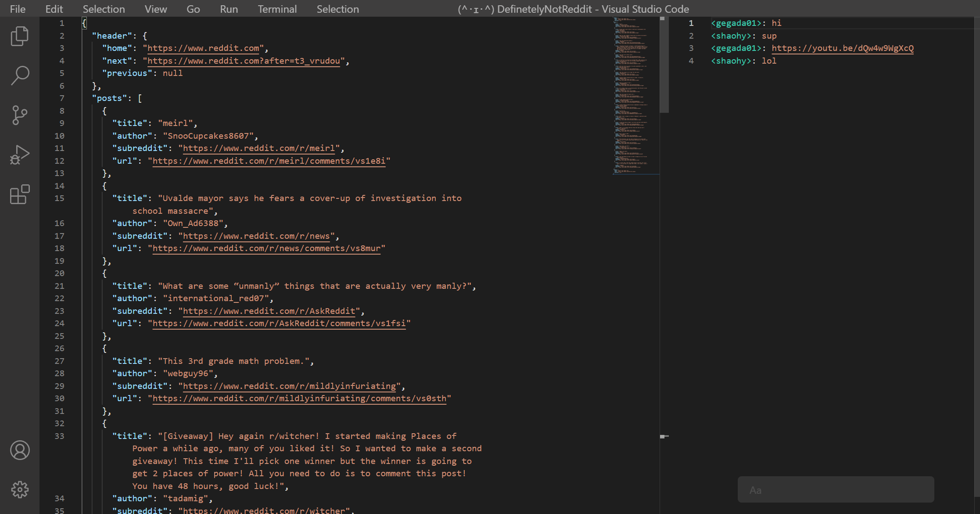This screenshot has height=514, width=980.
Task: Open the View menu
Action: pyautogui.click(x=156, y=9)
